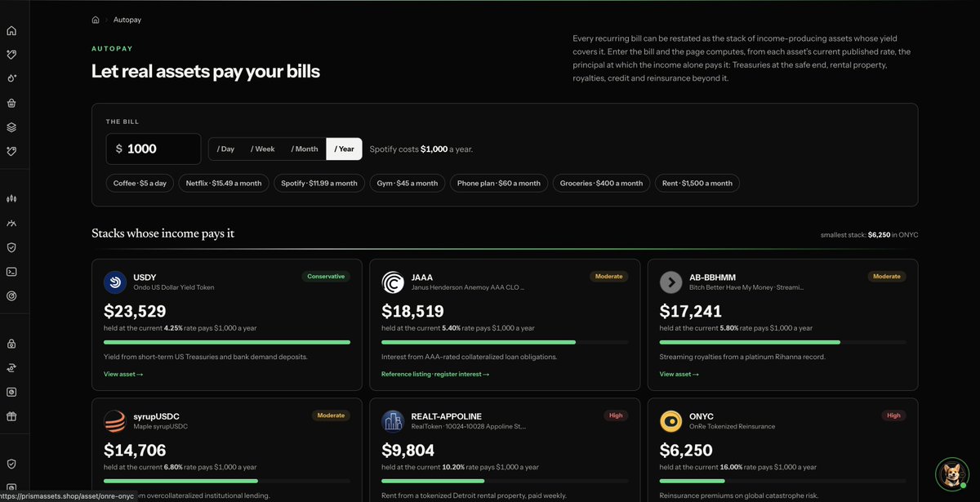Choose the Spotify $11.99 a month preset
This screenshot has width=980, height=502.
coord(319,183)
